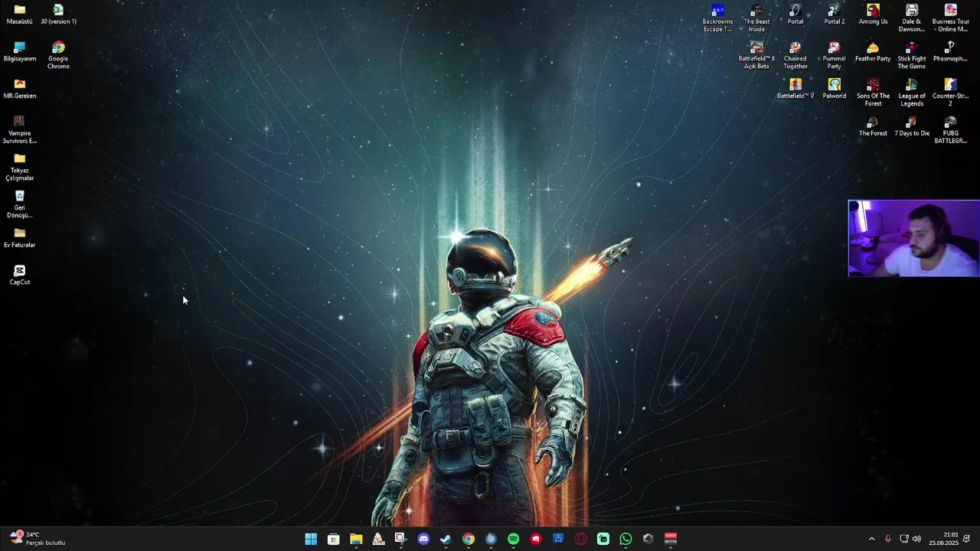Select the Palworld shortcut

(835, 89)
